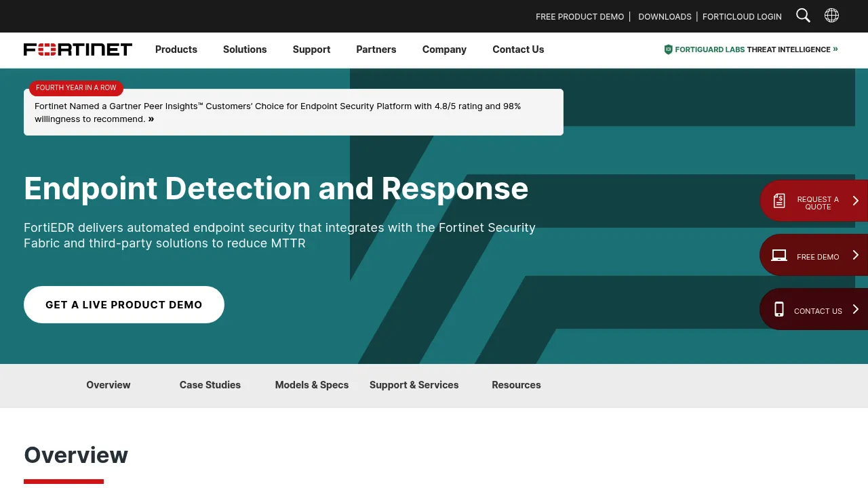Click the FortiGuard shield icon

(x=668, y=49)
